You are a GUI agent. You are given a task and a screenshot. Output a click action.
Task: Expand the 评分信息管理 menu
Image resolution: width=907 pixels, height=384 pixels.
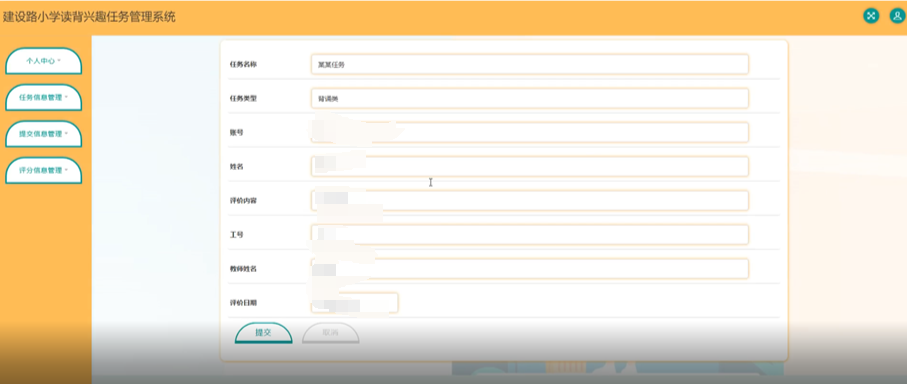(x=43, y=170)
